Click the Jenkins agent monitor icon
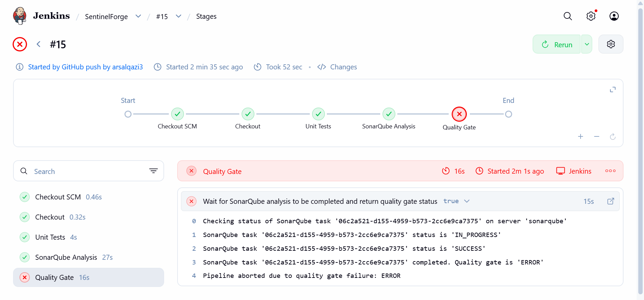The image size is (644, 300). tap(560, 171)
